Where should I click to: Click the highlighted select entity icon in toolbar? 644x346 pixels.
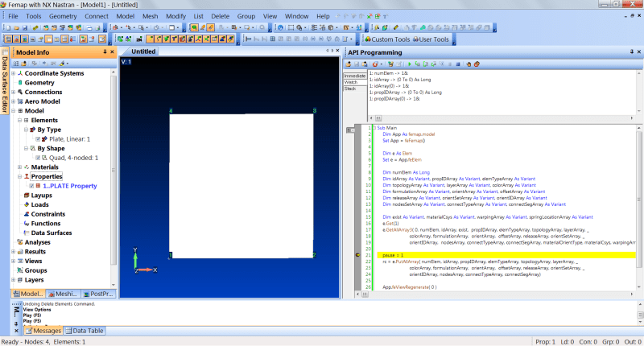click(194, 28)
